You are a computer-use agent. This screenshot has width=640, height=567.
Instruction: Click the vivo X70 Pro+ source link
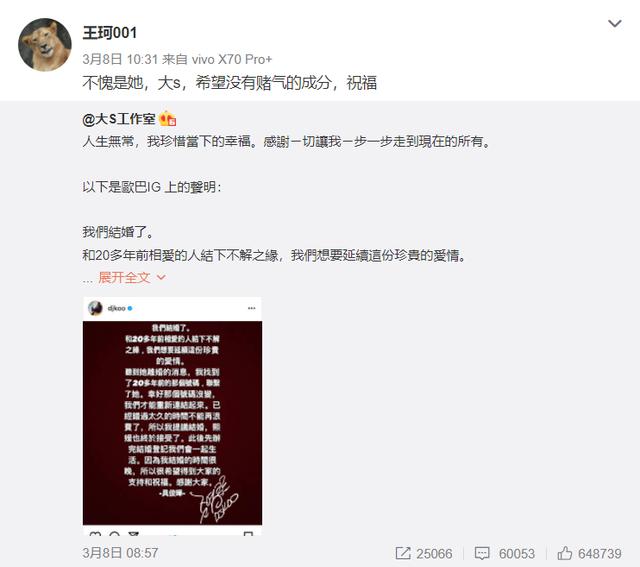pos(231,60)
